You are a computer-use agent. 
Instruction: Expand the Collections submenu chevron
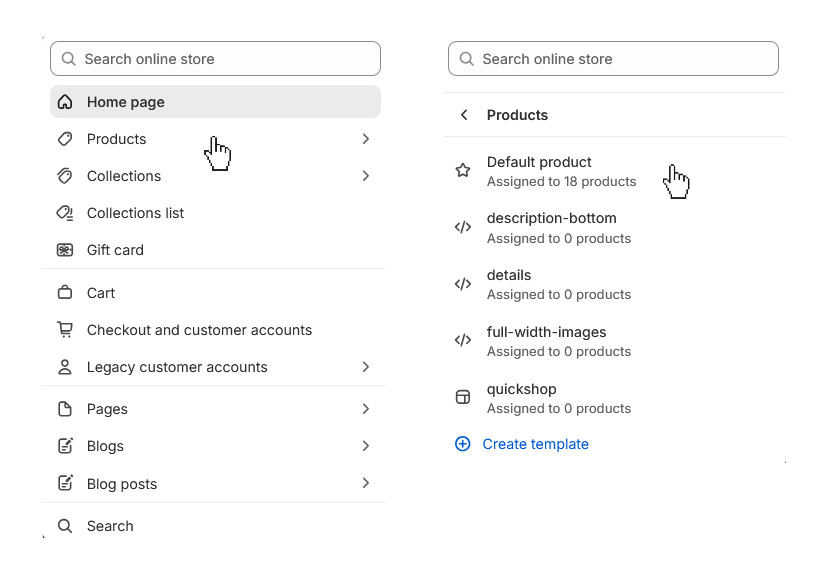click(366, 176)
